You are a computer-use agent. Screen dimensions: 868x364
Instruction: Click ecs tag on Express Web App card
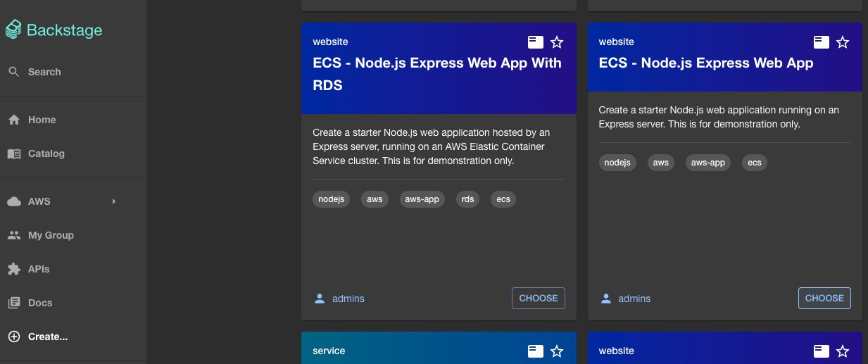pyautogui.click(x=755, y=163)
